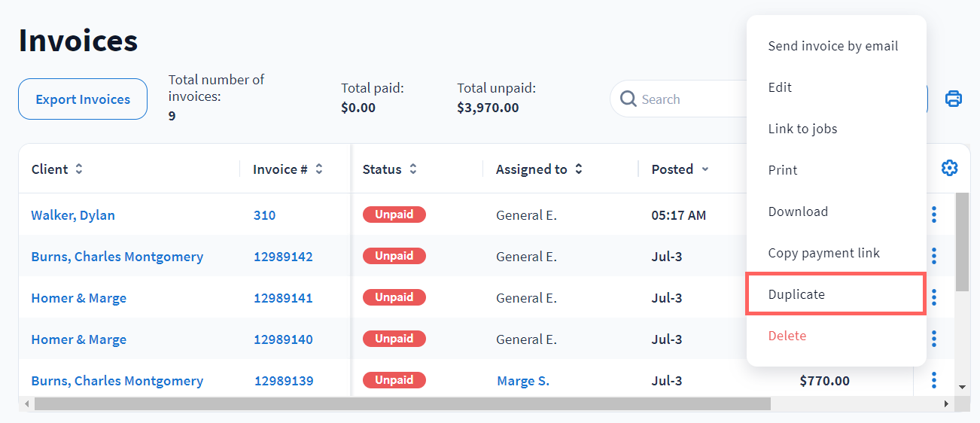Sort table by Client column
980x423 pixels.
tap(79, 169)
